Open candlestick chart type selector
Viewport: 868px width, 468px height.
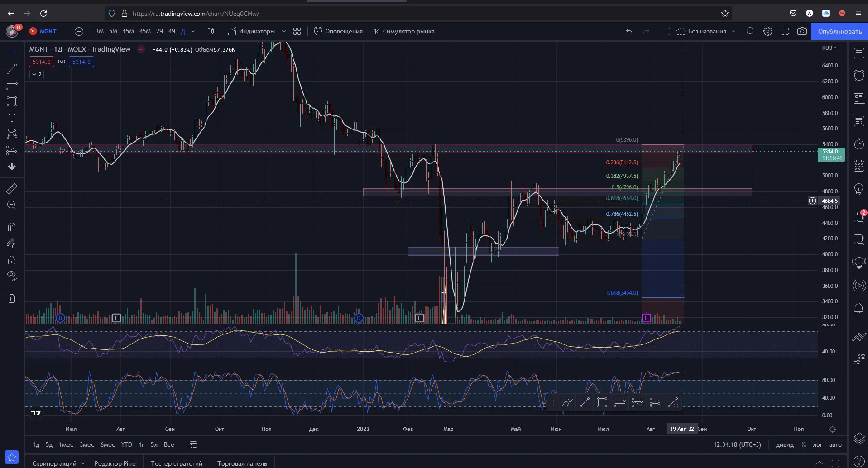click(211, 31)
